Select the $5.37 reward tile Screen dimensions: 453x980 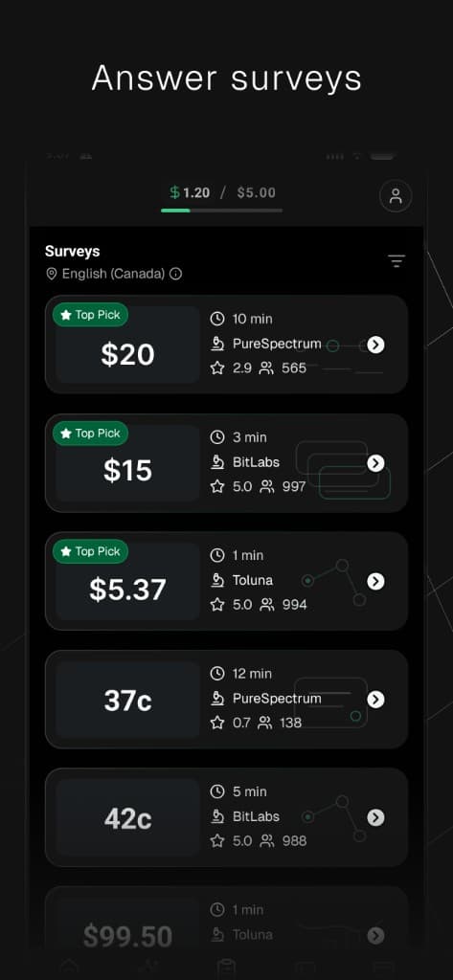tap(127, 581)
